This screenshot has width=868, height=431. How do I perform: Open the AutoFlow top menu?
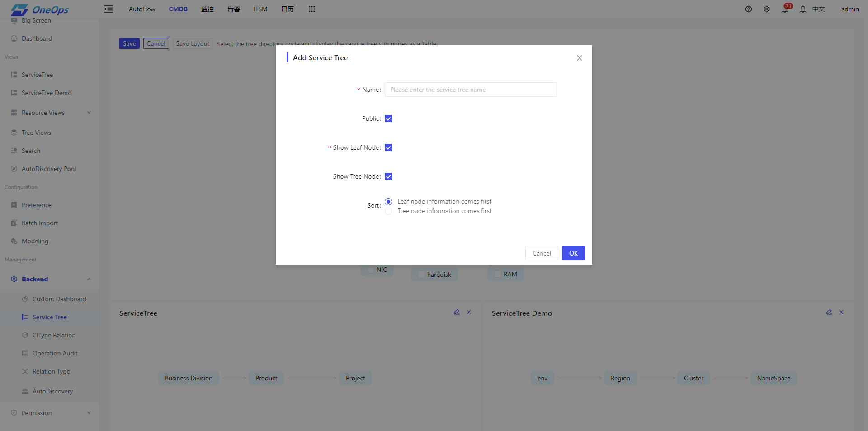142,9
